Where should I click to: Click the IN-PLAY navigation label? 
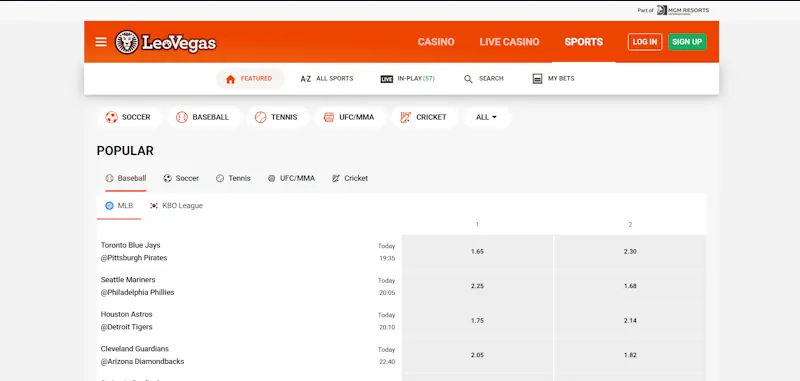click(x=416, y=79)
